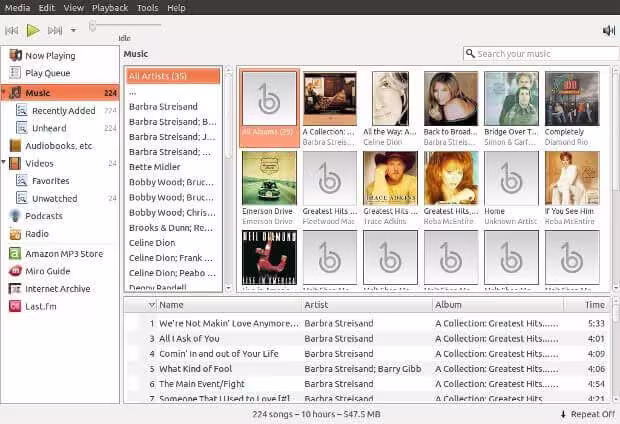Screen dimensions: 620x424
Task: Select the Celine Dion artist
Action: 152,243
